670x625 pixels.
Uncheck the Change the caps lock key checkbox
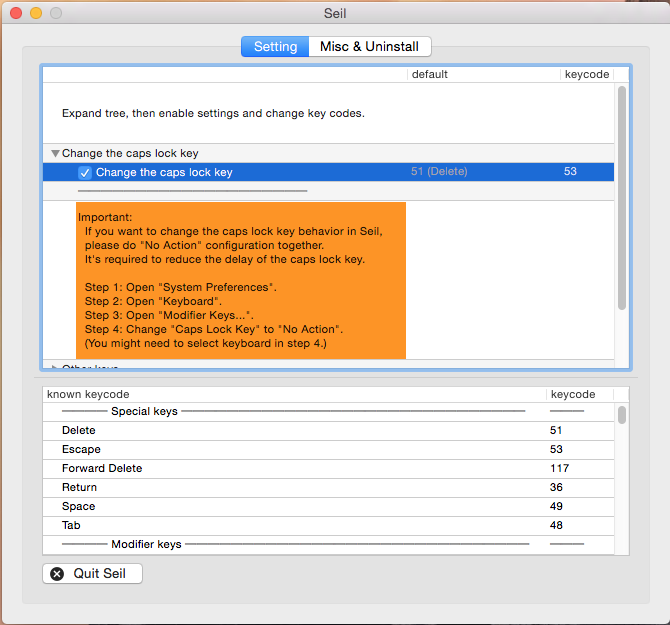click(85, 172)
